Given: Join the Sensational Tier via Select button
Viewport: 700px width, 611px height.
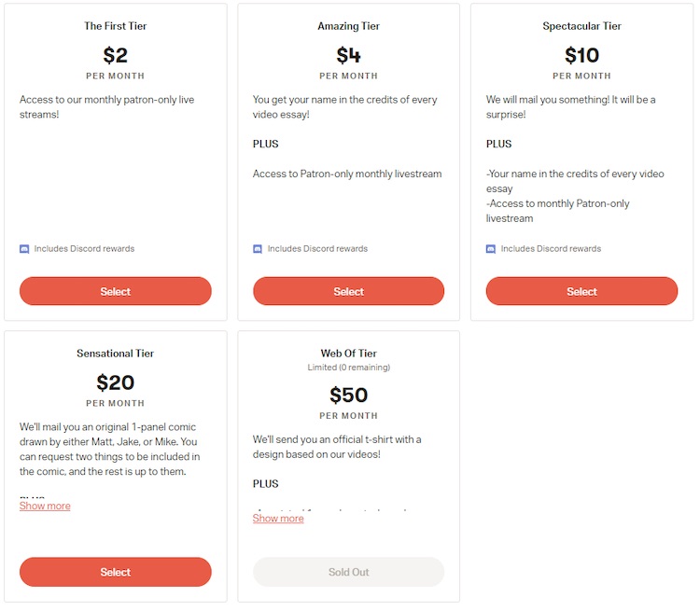Looking at the screenshot, I should point(116,572).
